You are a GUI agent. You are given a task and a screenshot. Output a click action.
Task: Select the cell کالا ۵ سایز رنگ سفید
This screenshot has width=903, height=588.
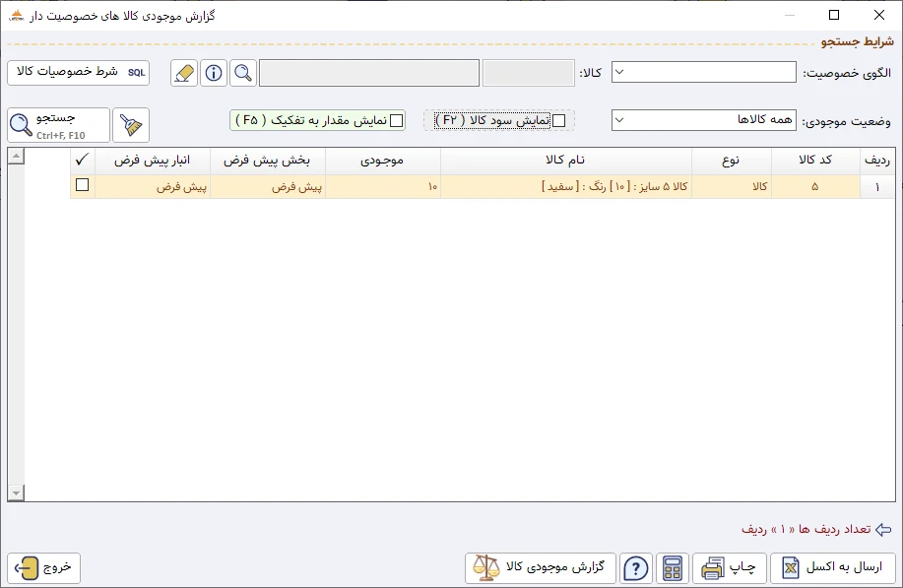[566, 186]
